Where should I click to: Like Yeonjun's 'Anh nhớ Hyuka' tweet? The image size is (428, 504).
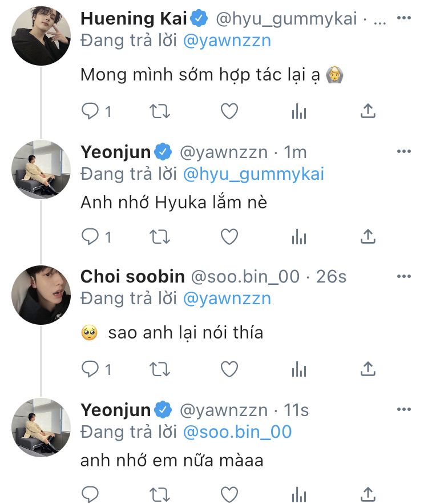(229, 236)
